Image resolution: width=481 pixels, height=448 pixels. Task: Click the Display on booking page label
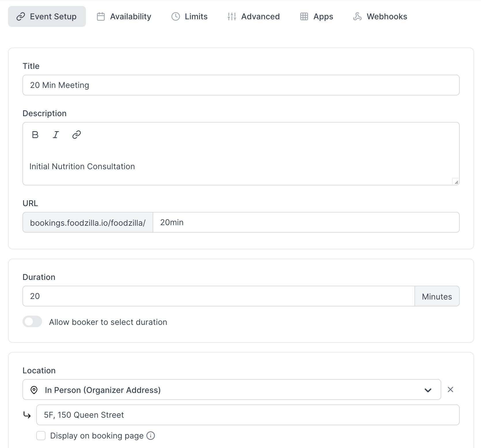(x=97, y=436)
